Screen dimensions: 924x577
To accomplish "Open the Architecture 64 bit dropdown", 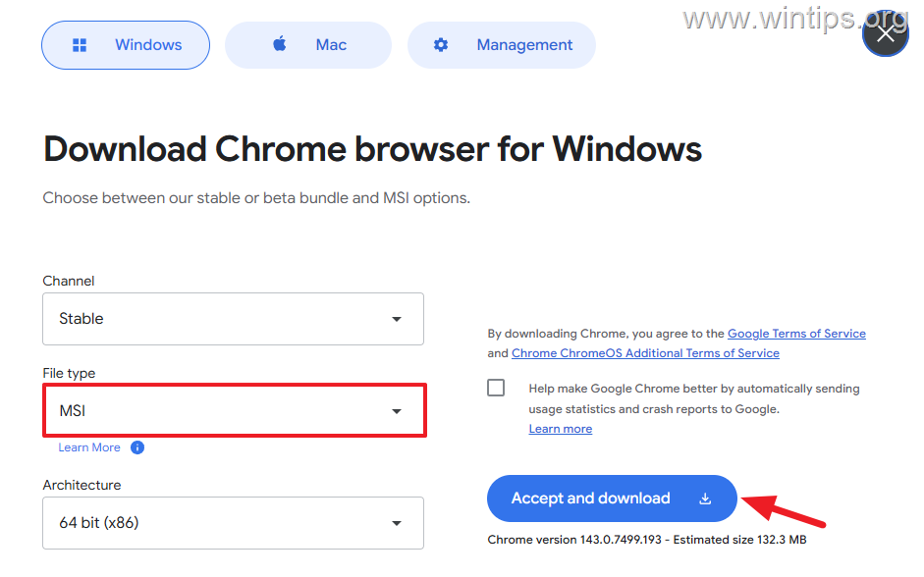I will [397, 523].
